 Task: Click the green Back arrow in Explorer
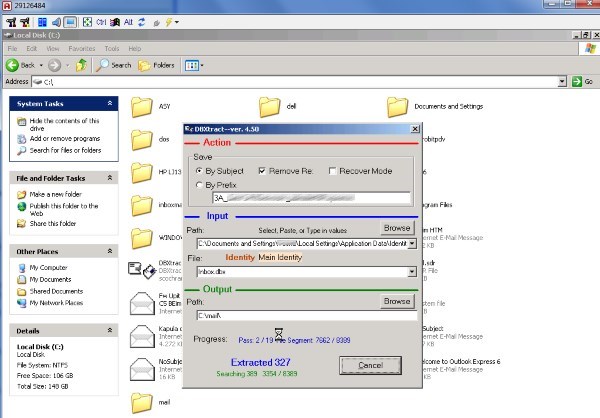(x=12, y=65)
